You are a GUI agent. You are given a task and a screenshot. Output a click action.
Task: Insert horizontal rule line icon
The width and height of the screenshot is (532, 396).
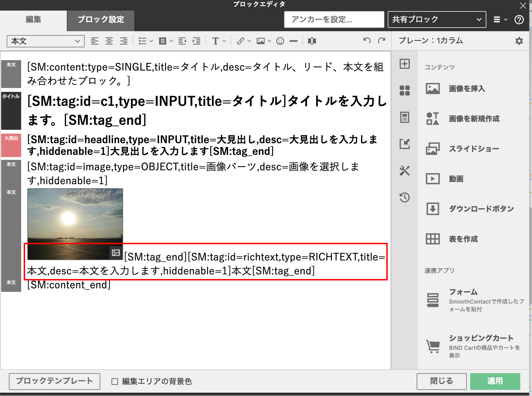(x=294, y=41)
